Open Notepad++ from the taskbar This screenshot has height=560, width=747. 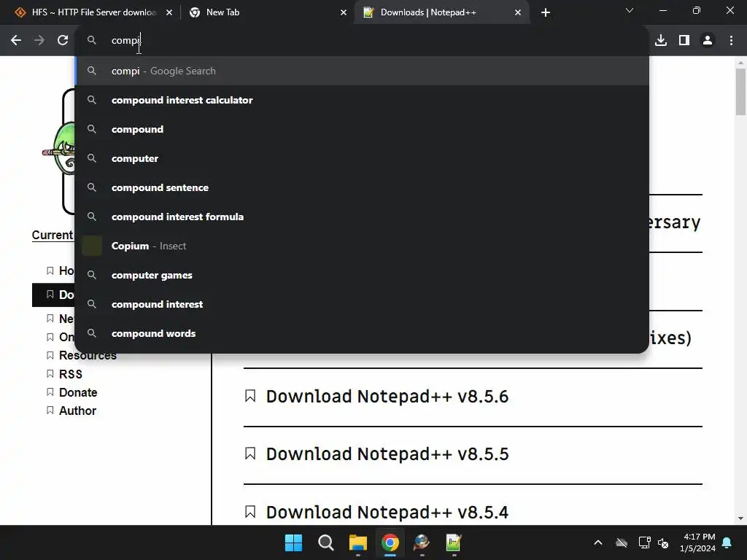(x=454, y=542)
